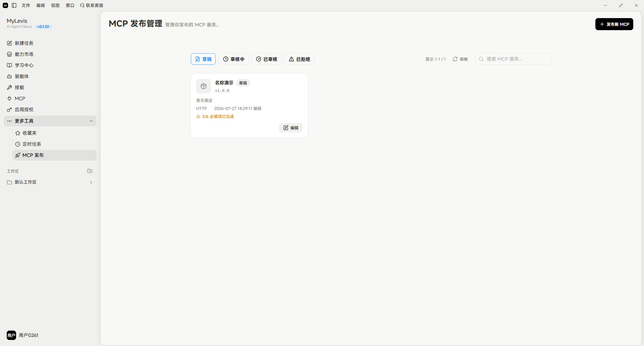Screen dimensions: 644x346
Task: Open 收藏夹 with star icon
Action: click(x=54, y=133)
